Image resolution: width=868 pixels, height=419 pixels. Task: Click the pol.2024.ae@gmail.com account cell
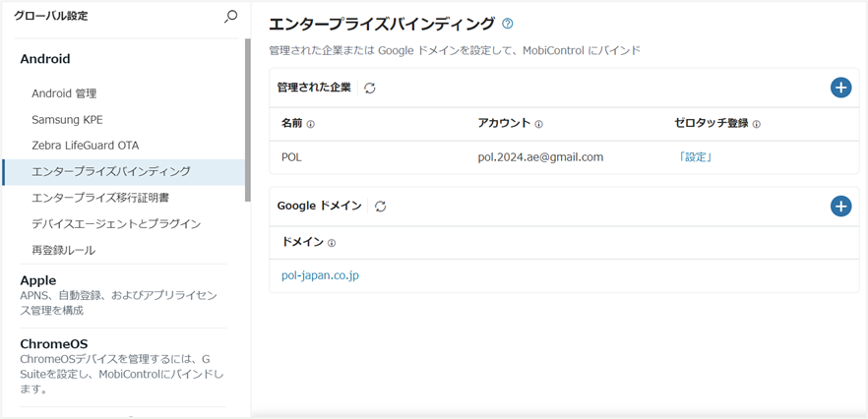pyautogui.click(x=540, y=157)
